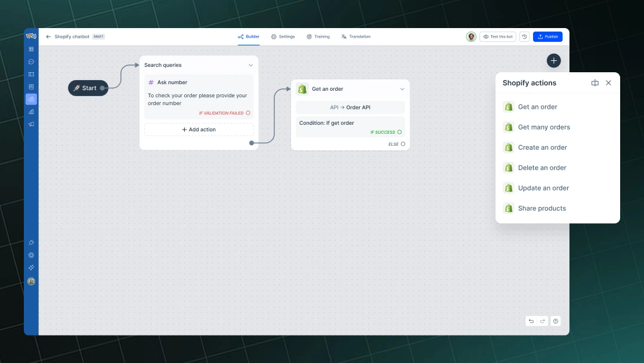Click the back arrow beside Shopify chatbot title
The width and height of the screenshot is (644, 363).
point(48,36)
